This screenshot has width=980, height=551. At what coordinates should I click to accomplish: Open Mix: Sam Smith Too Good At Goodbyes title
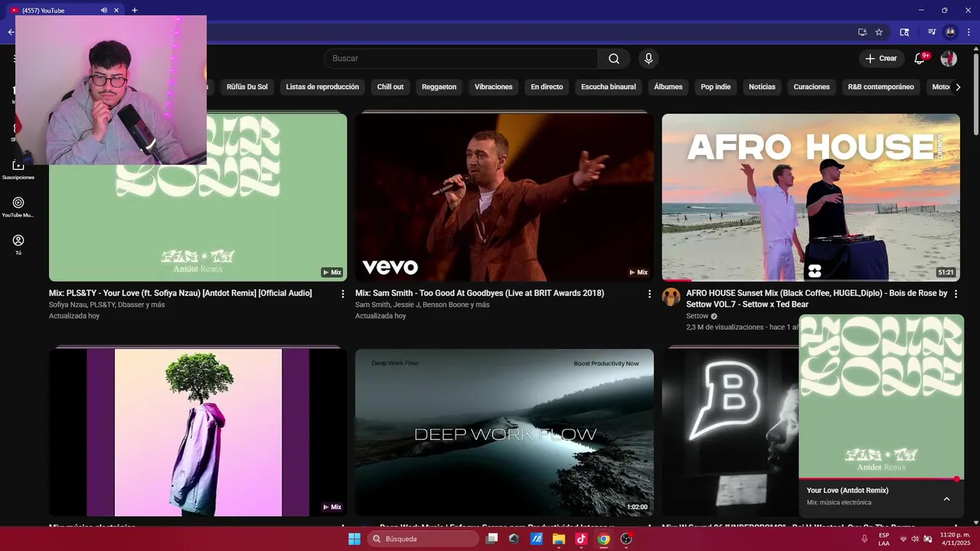coord(480,293)
